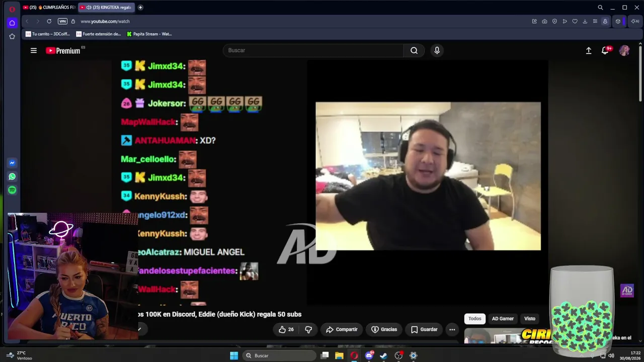Screen dimensions: 644x362
Task: Open the taskbar clock showing 17:22
Action: (x=629, y=355)
